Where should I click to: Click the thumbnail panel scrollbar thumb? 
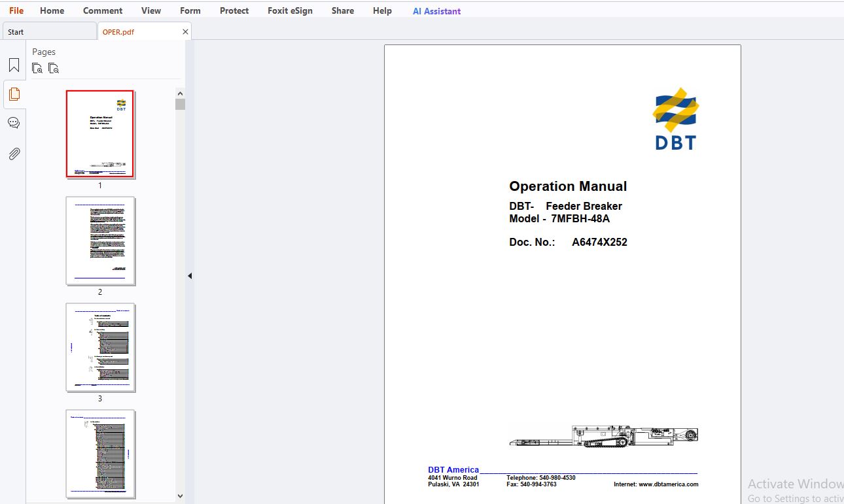coord(181,105)
